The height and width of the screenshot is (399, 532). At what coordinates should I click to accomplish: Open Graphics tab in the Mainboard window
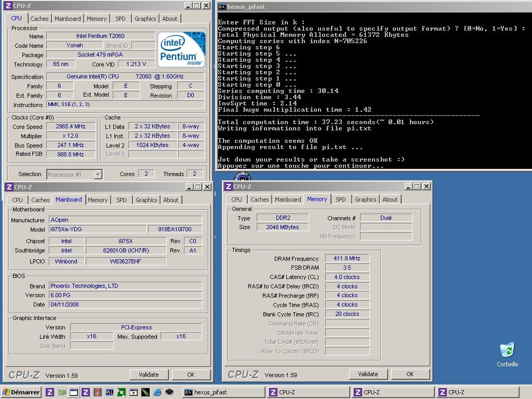point(146,200)
